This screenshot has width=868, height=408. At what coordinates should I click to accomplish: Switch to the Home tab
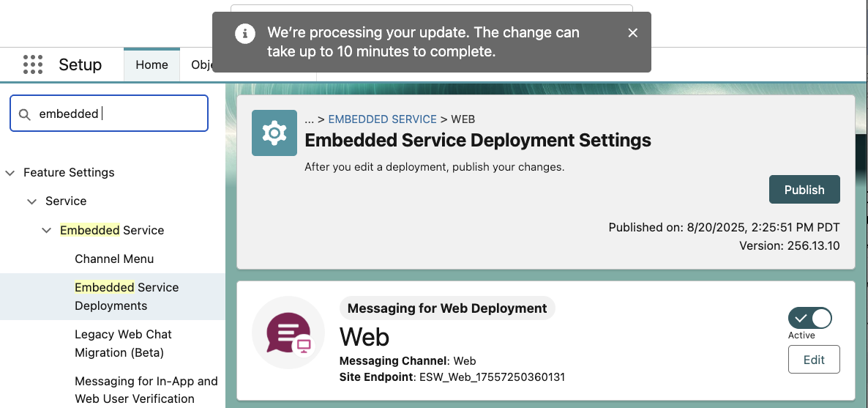(x=151, y=64)
